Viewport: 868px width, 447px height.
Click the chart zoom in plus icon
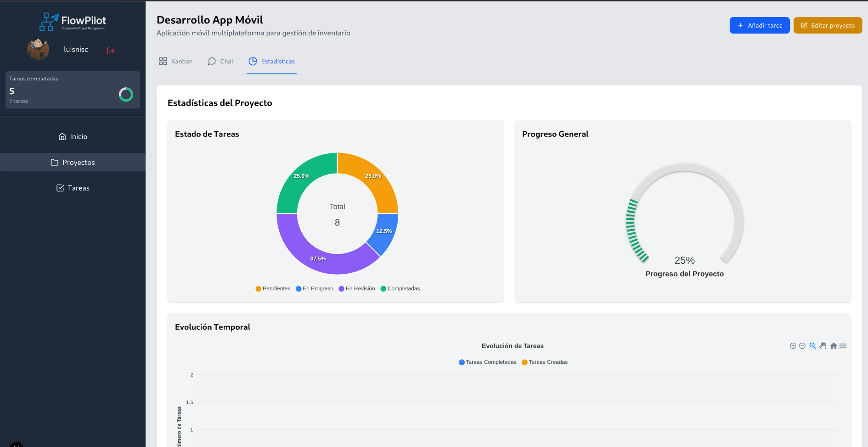click(793, 346)
